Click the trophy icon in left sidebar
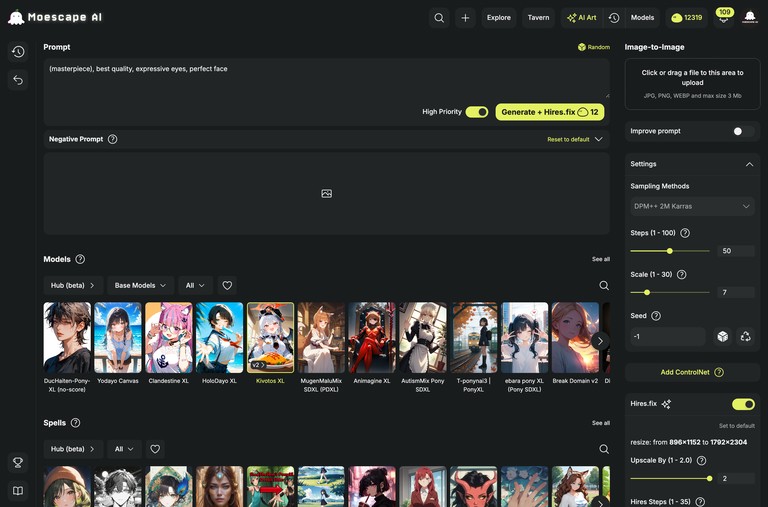The image size is (768, 507). click(x=18, y=462)
